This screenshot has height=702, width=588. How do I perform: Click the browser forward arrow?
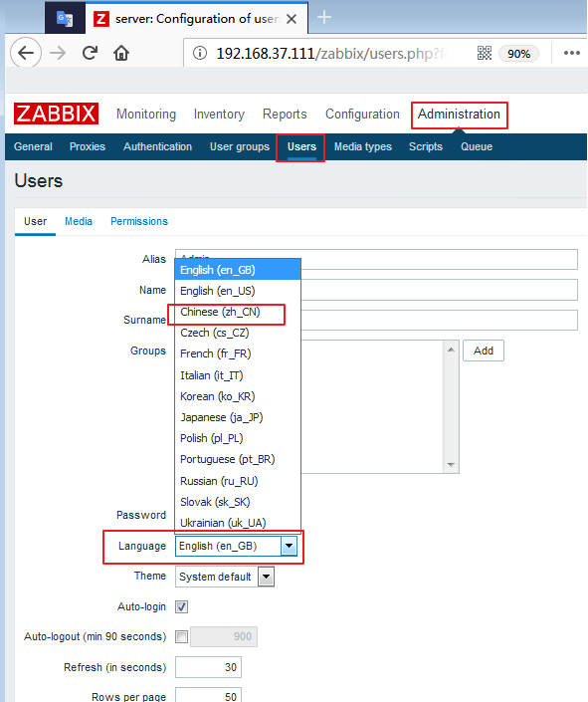(x=58, y=54)
